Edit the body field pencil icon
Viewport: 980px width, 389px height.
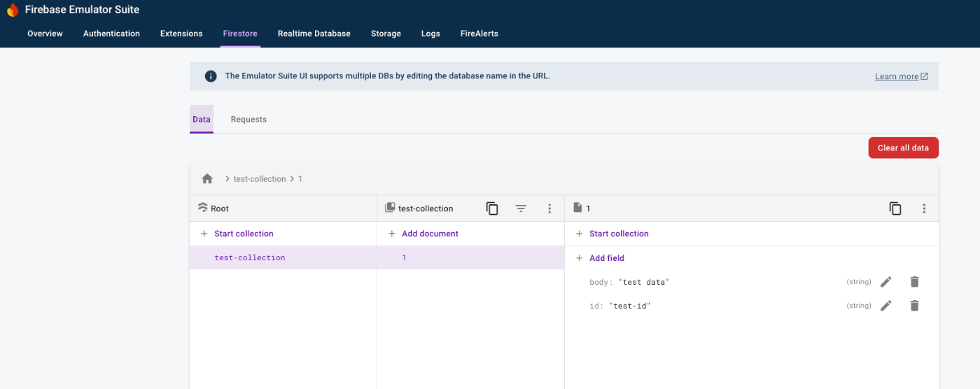click(886, 282)
